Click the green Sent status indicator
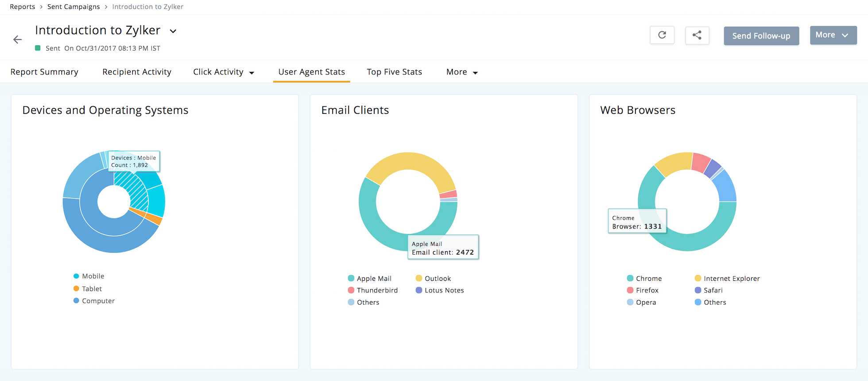The width and height of the screenshot is (868, 381). 38,48
